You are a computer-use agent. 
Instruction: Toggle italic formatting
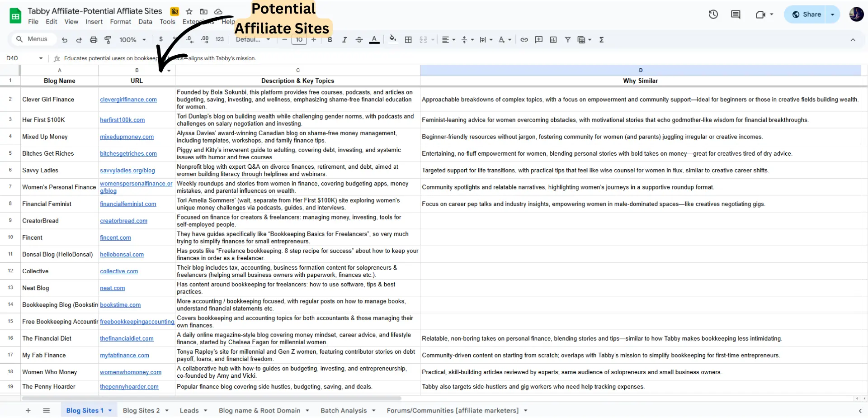click(x=344, y=40)
